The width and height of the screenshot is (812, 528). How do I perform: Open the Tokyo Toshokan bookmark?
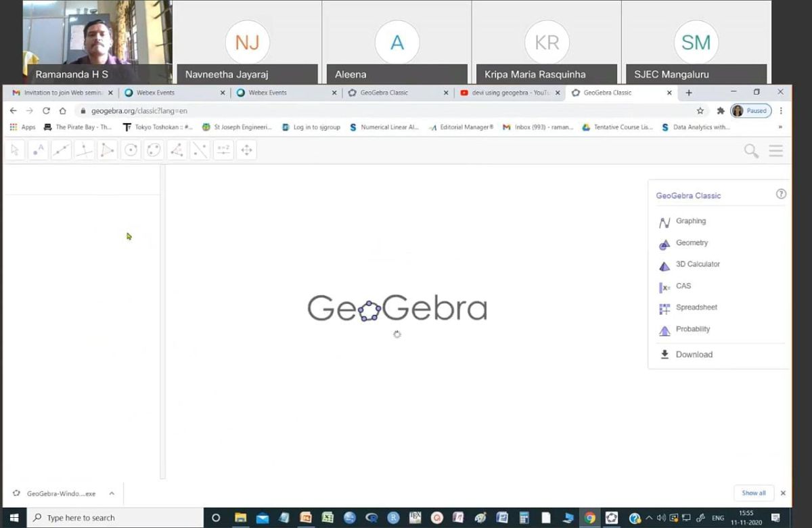point(158,127)
